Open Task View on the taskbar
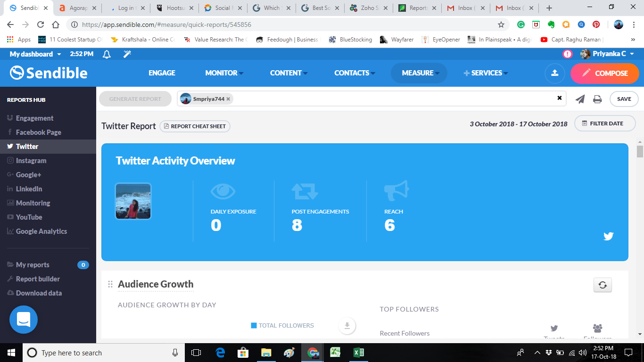 (196, 352)
